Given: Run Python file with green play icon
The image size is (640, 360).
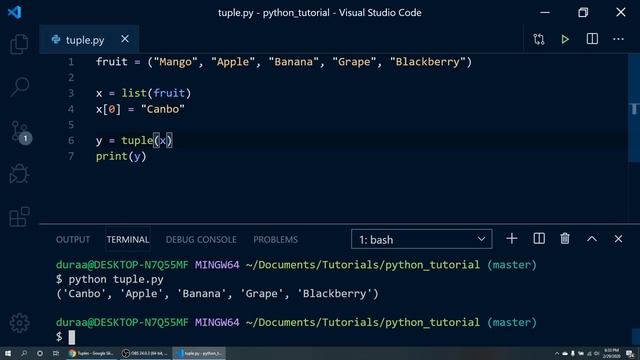Looking at the screenshot, I should pos(565,39).
